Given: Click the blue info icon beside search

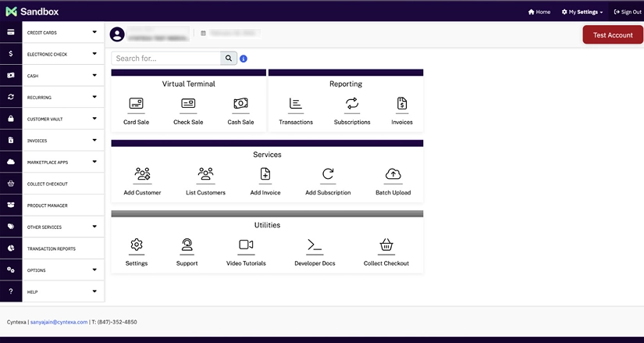Looking at the screenshot, I should point(243,59).
